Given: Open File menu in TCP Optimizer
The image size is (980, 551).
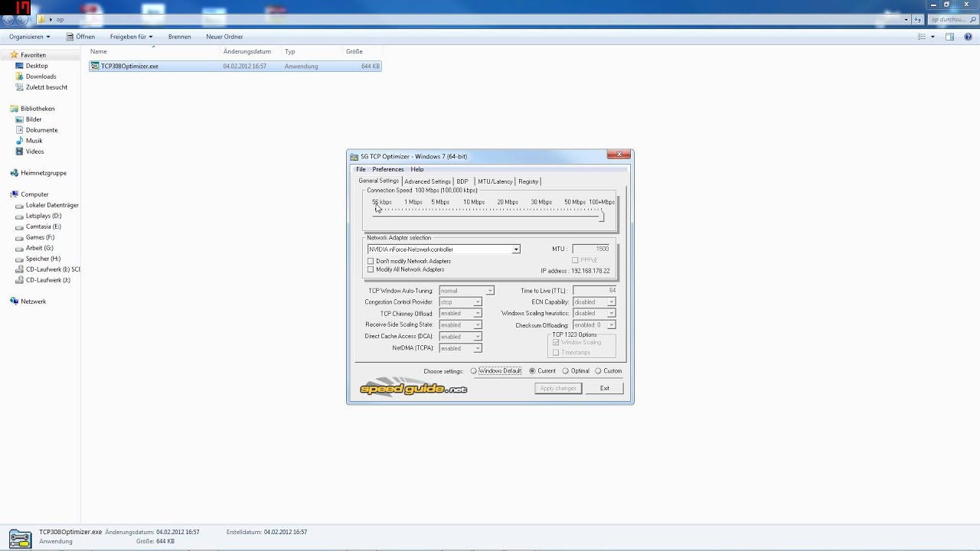Looking at the screenshot, I should click(361, 169).
